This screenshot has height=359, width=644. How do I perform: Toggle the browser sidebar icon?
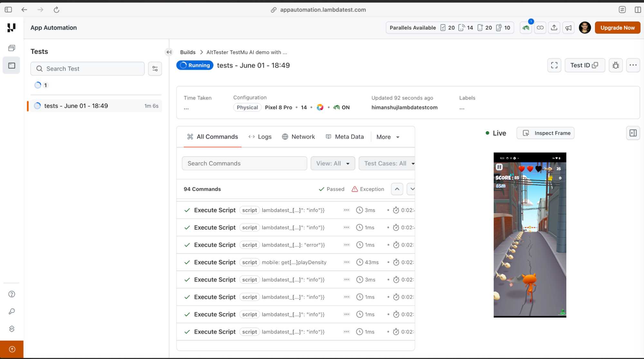click(8, 10)
